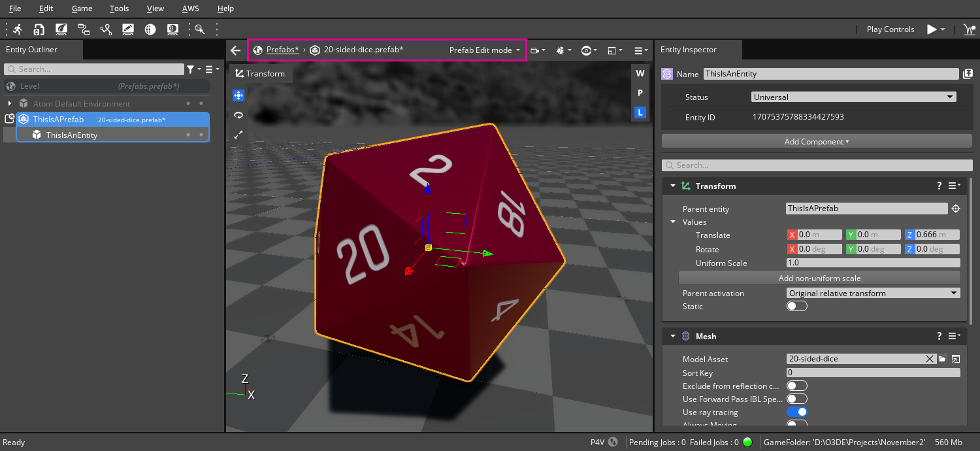Screen dimensions: 980x451
Task: Click Add non-uniform scale button
Action: point(819,278)
